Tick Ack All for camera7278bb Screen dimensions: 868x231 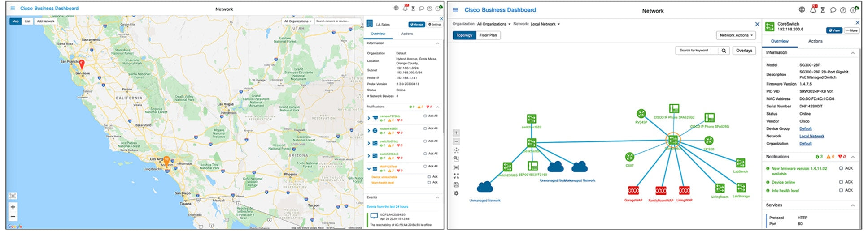pos(425,116)
